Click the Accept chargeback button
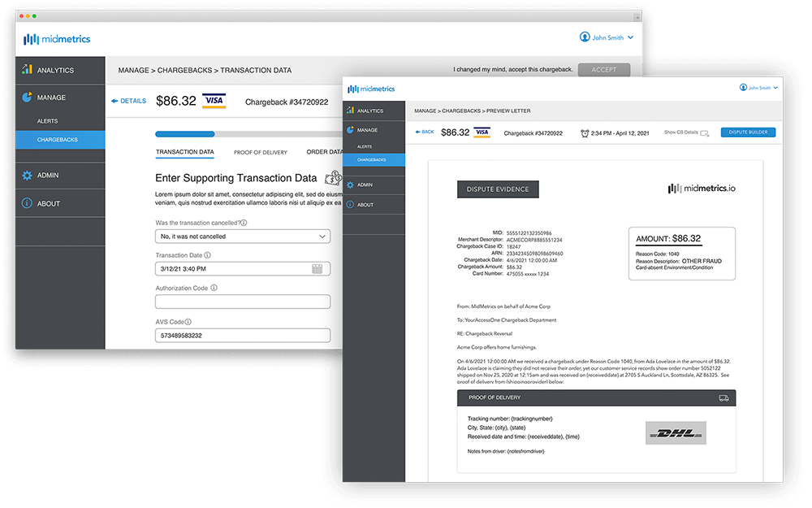Screen dimensions: 812x508 (x=604, y=69)
